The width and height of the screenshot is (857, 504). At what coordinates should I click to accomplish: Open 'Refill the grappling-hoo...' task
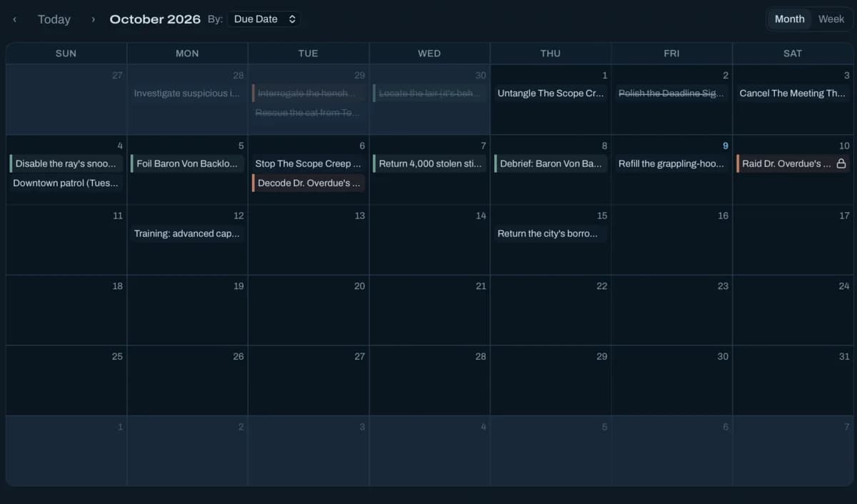671,163
